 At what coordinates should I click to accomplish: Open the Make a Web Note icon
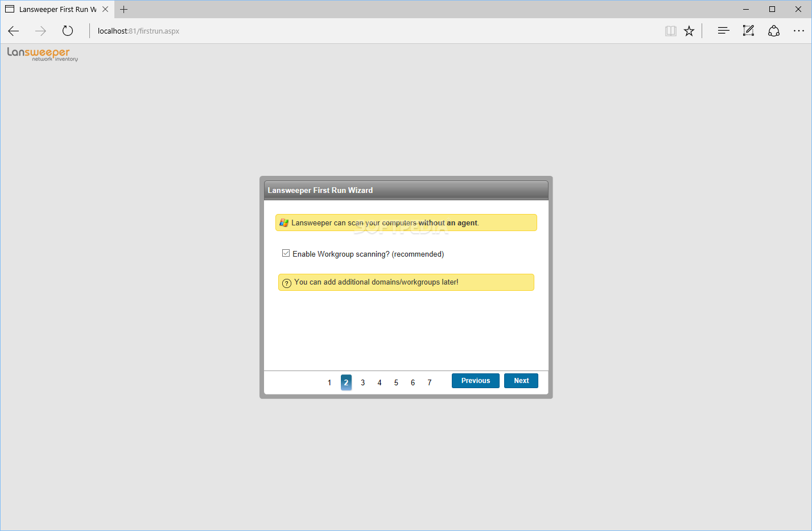pyautogui.click(x=748, y=31)
